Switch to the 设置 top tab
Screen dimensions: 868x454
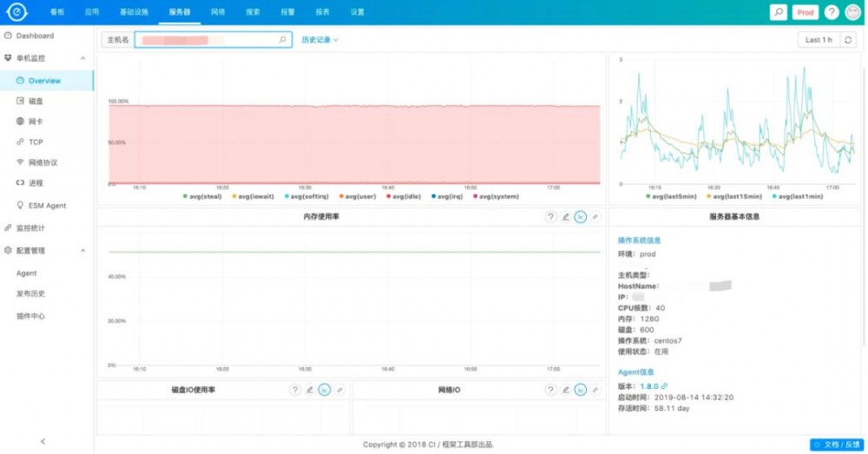[x=358, y=11]
